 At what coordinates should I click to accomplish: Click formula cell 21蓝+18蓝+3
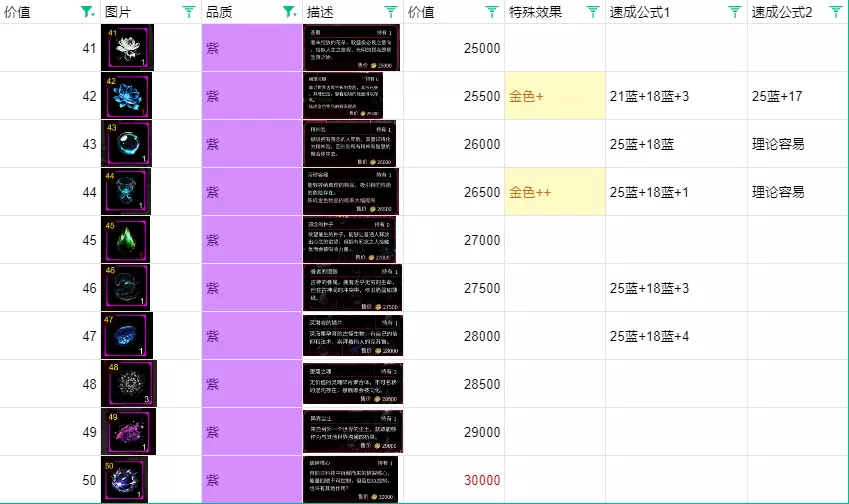pyautogui.click(x=676, y=96)
